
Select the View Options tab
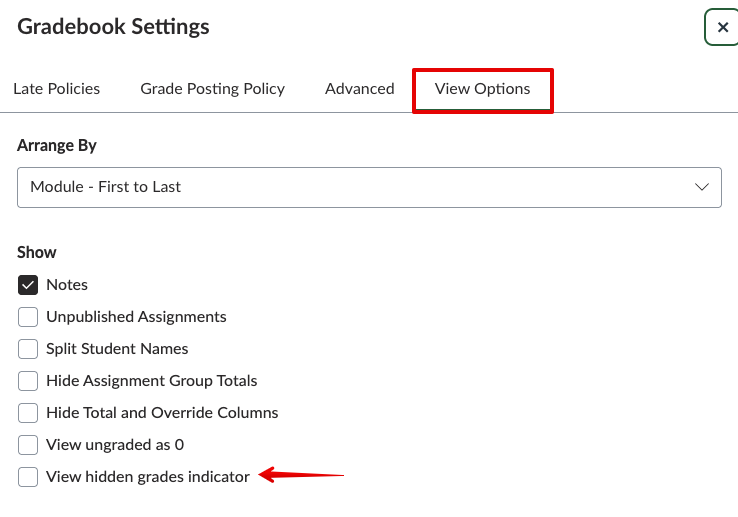pos(482,88)
